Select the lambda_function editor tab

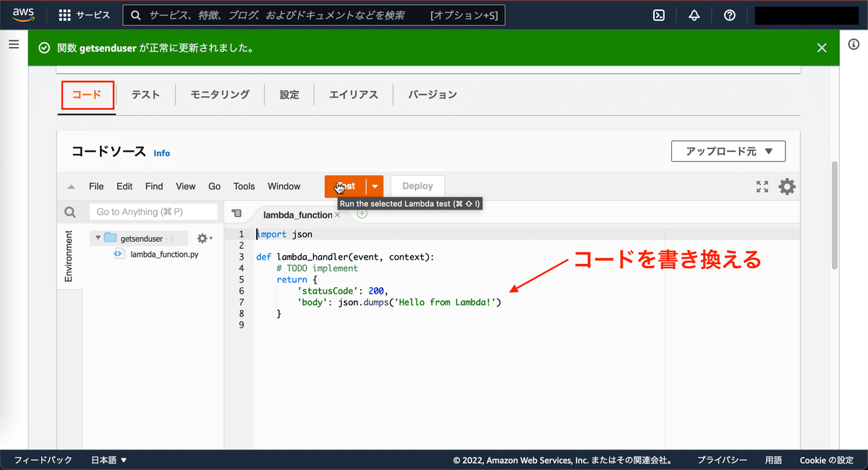[x=297, y=215]
